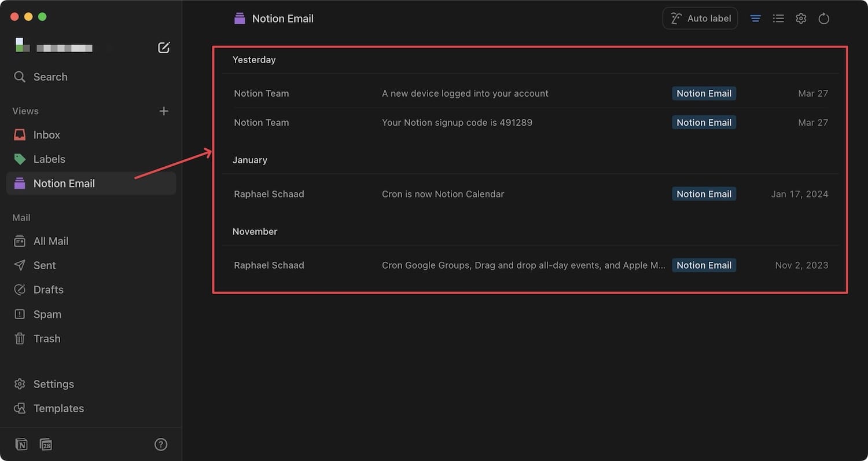The width and height of the screenshot is (868, 461).
Task: Open the Labels view
Action: coord(91,159)
